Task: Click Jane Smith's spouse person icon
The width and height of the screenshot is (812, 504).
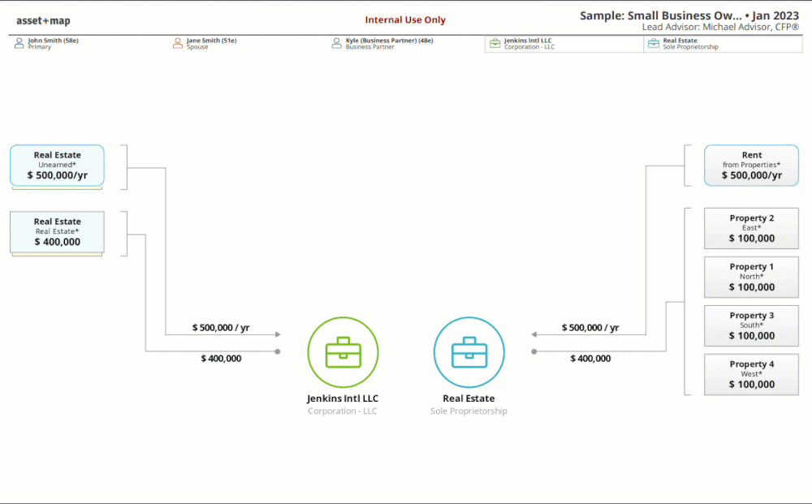Action: [x=178, y=43]
